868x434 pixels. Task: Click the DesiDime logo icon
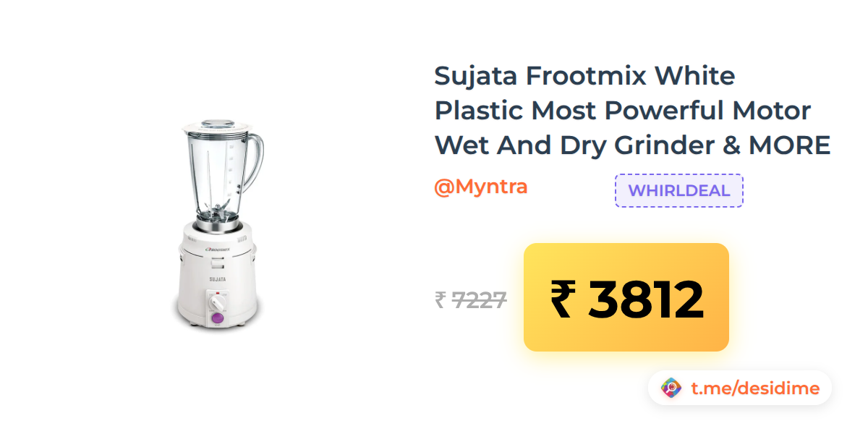click(x=672, y=388)
